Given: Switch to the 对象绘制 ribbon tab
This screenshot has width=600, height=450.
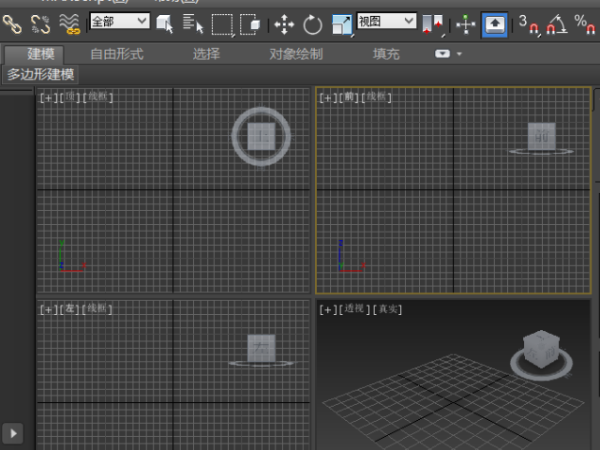Looking at the screenshot, I should [297, 54].
